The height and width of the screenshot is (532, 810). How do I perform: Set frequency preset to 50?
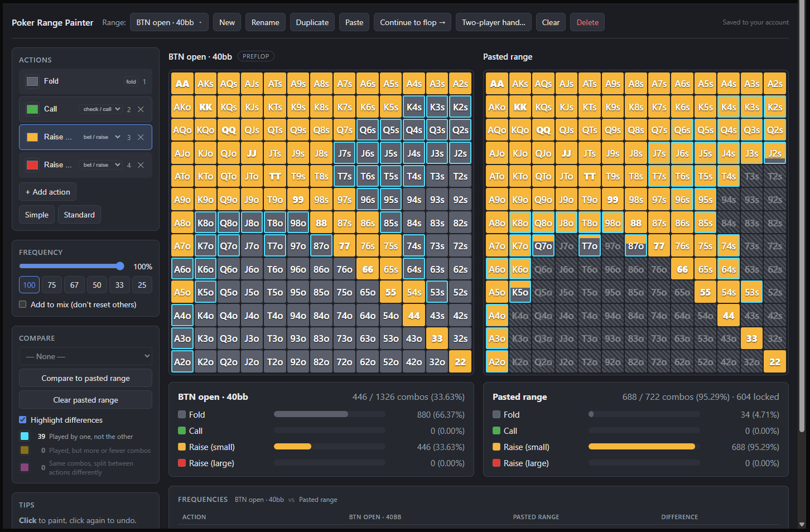[97, 285]
